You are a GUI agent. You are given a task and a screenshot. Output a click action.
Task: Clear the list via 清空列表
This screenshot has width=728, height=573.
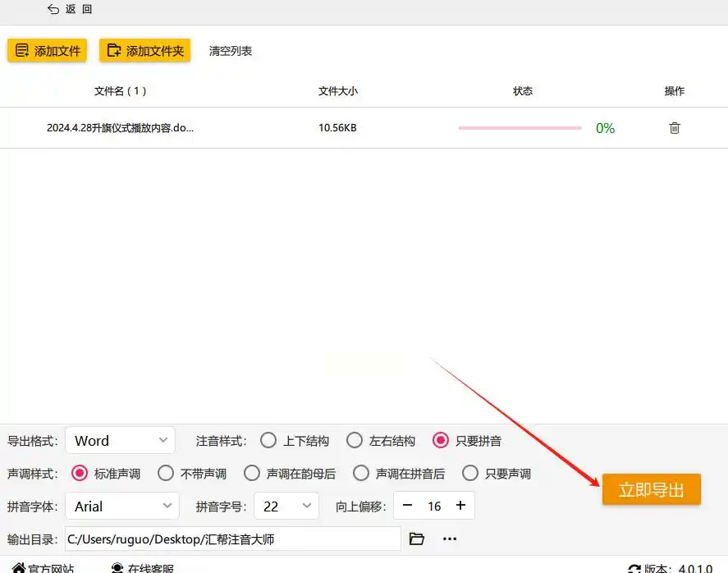click(x=231, y=51)
